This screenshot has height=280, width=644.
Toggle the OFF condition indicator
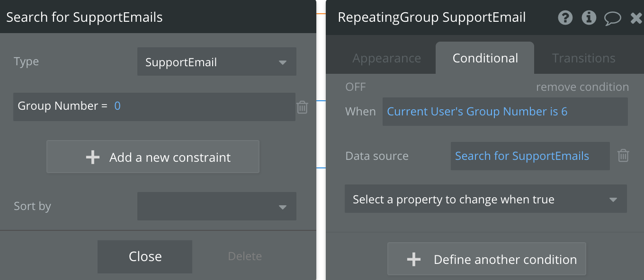tap(356, 87)
